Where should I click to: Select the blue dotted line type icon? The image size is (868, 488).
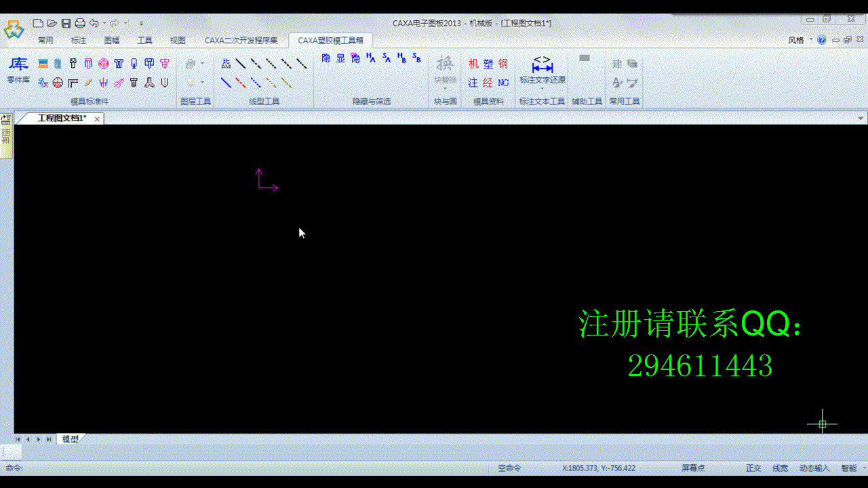point(256,83)
